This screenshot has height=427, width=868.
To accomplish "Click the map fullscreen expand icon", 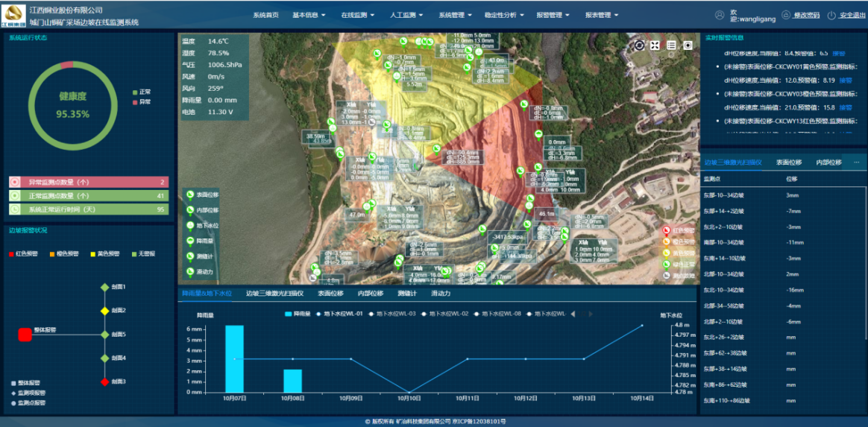I will (x=655, y=45).
